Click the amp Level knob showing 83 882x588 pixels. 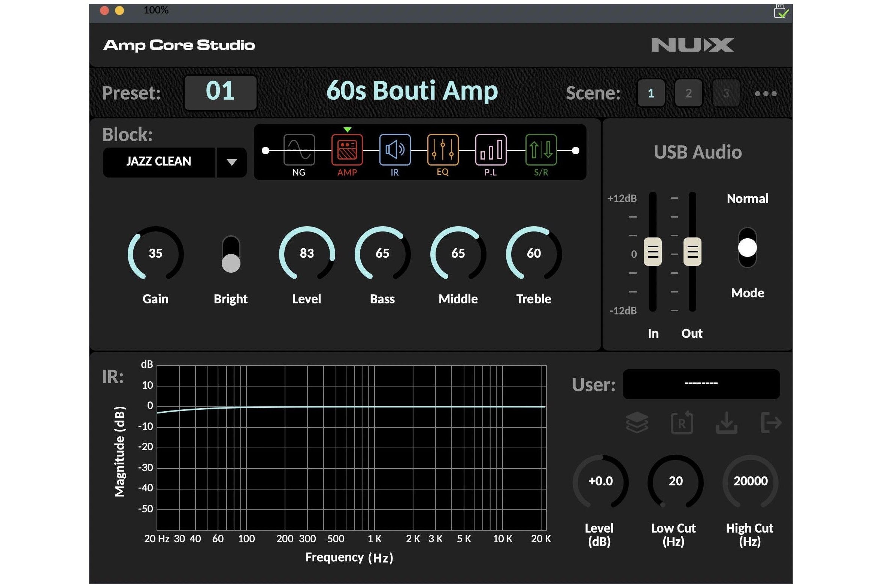(307, 254)
